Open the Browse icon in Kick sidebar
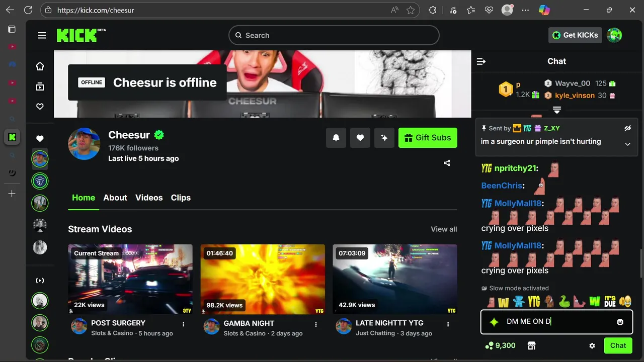644x362 pixels. coord(40,86)
